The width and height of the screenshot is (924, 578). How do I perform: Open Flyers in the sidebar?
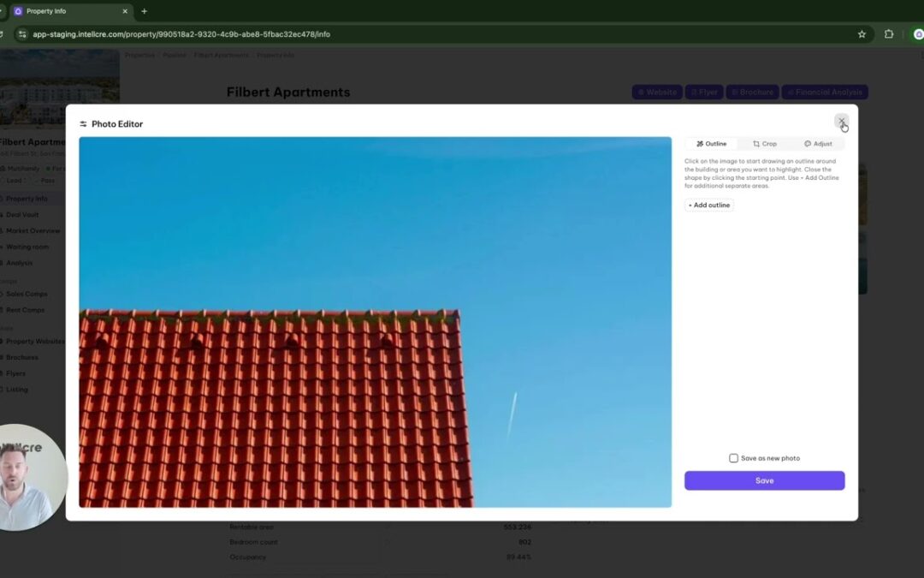pos(15,373)
